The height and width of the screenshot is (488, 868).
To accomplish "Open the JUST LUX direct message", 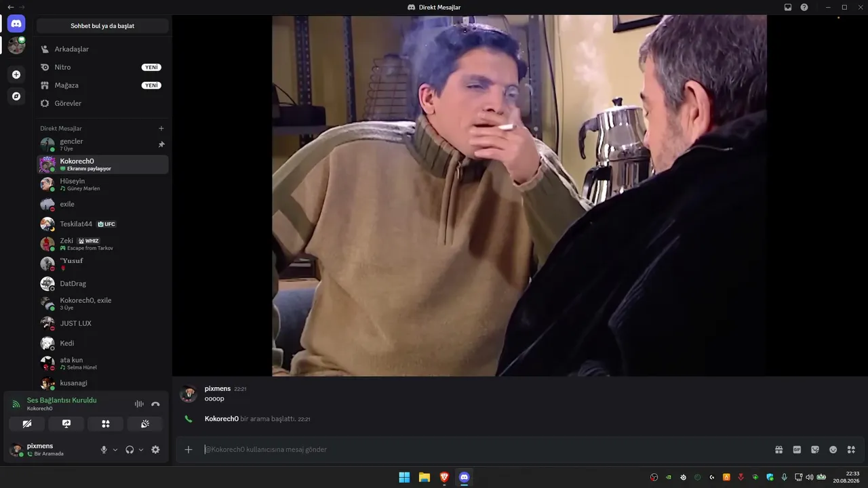I will pyautogui.click(x=102, y=323).
